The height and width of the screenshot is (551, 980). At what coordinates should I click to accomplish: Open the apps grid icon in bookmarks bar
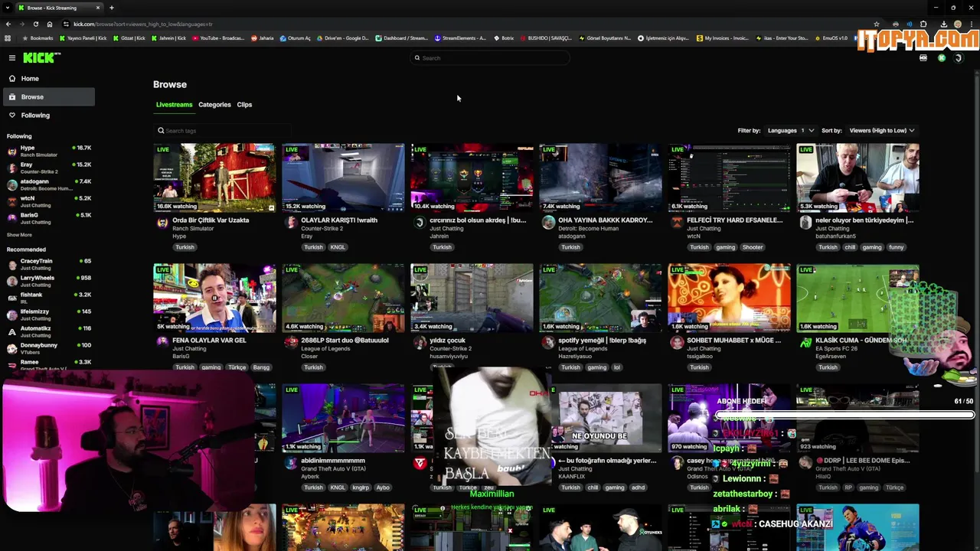click(x=8, y=38)
